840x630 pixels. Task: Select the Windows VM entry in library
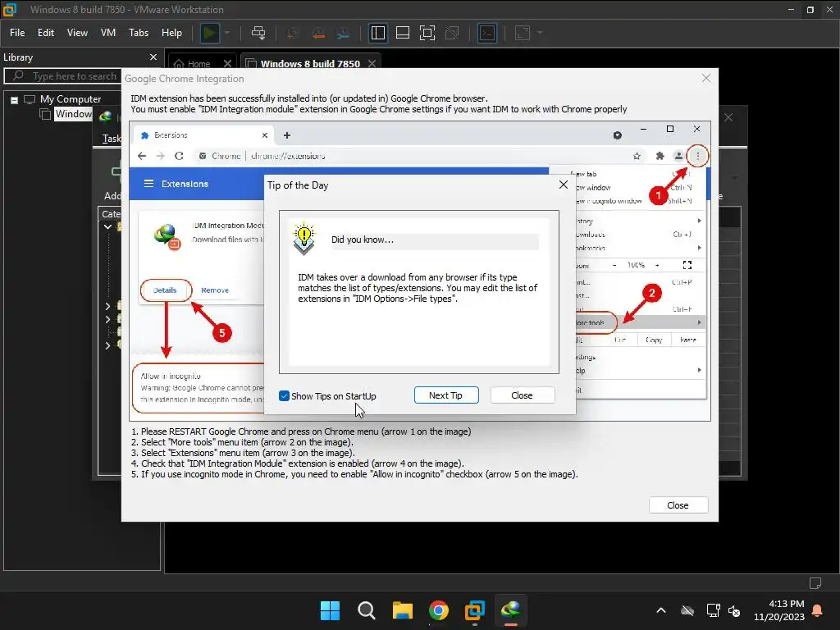[x=73, y=114]
